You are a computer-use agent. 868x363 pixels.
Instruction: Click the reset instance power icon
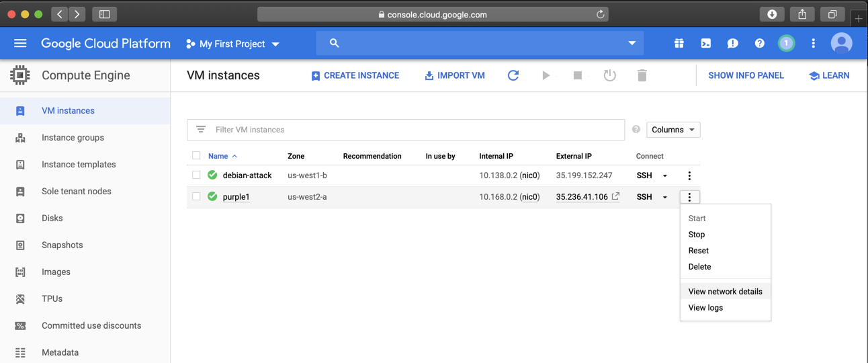point(610,75)
